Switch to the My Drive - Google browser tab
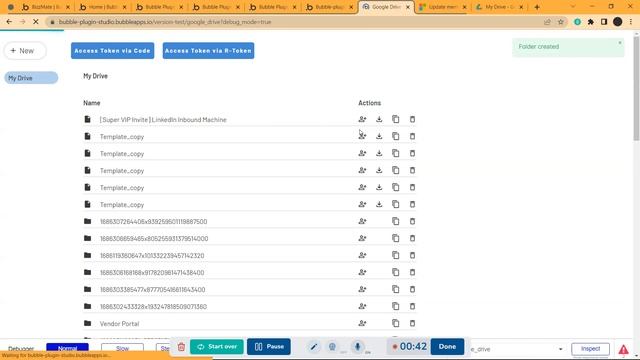Viewport: 640px width, 360px height. pyautogui.click(x=499, y=7)
